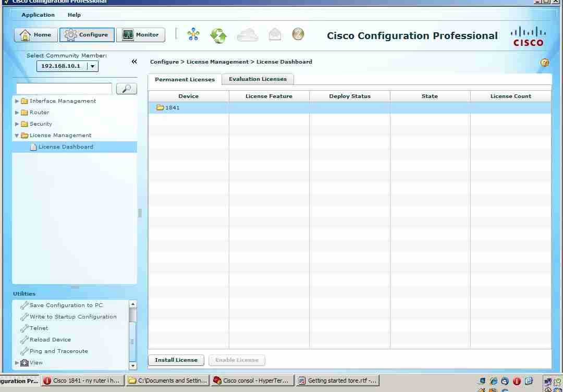This screenshot has width=563, height=392.
Task: Click the wrench icon beside Telnet
Action: coord(25,328)
